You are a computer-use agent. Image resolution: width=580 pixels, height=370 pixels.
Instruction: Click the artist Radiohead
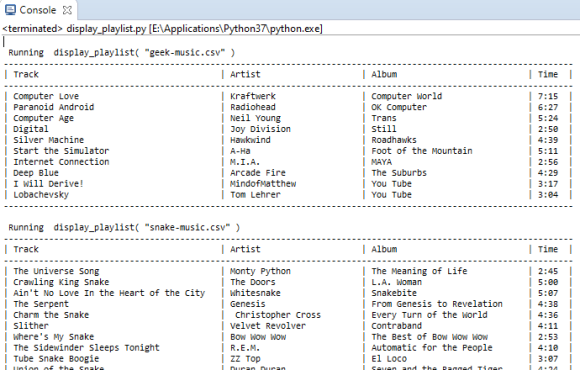click(253, 107)
